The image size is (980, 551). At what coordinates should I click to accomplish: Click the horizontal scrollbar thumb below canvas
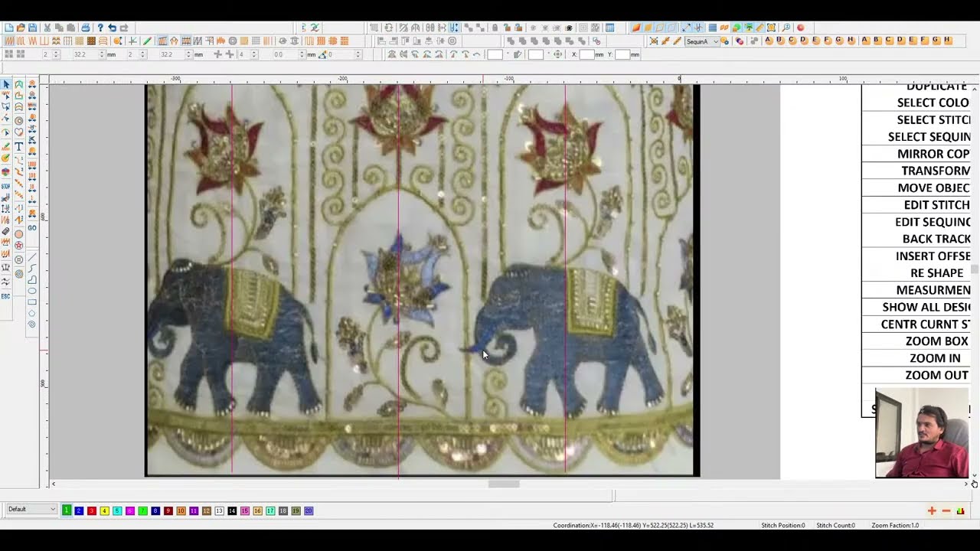pyautogui.click(x=504, y=484)
